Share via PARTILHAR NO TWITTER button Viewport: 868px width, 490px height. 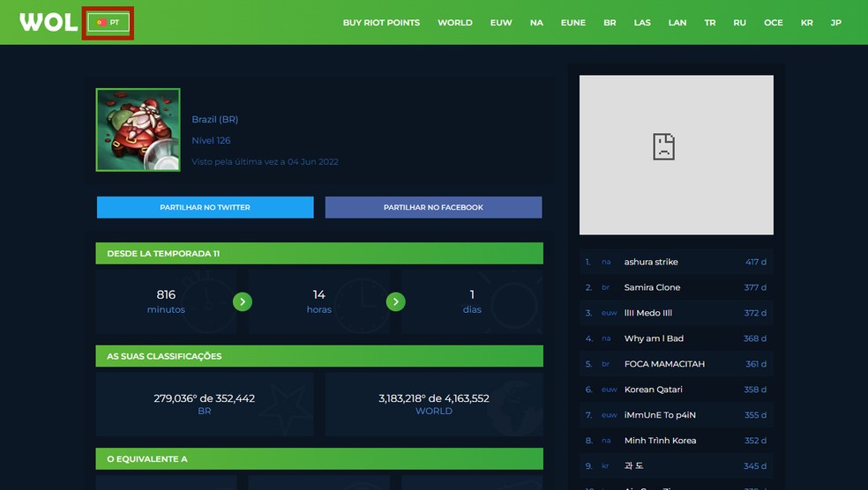tap(206, 207)
